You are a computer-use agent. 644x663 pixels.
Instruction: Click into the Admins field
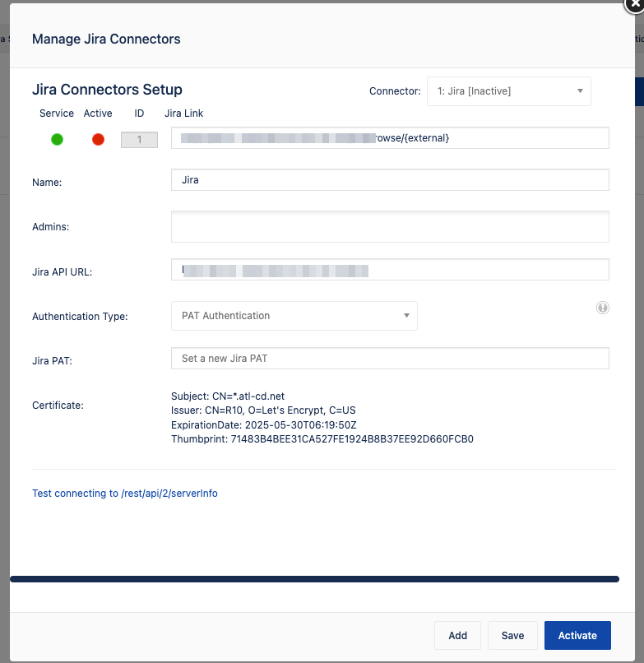click(x=390, y=227)
